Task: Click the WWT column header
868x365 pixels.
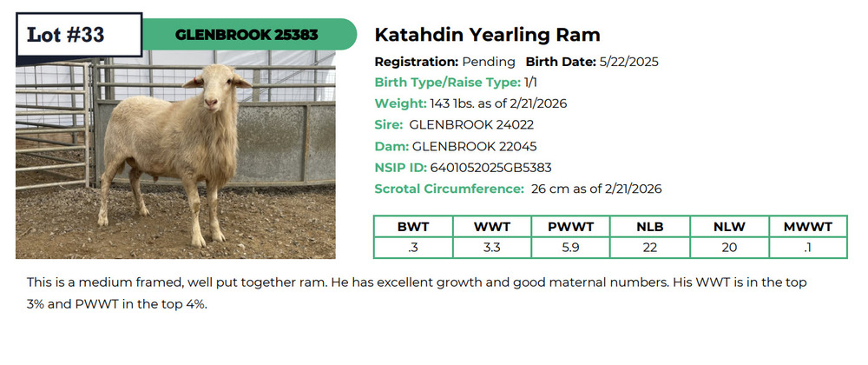Action: coord(491,227)
